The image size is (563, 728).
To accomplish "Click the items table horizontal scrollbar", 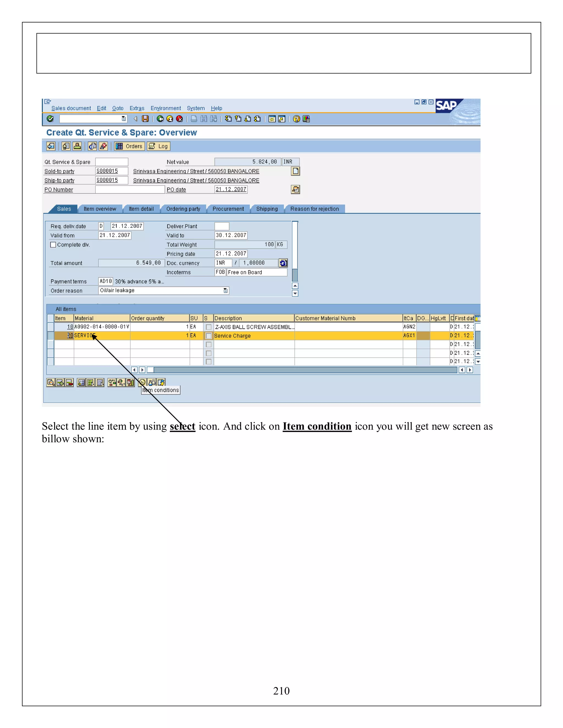I will click(300, 370).
